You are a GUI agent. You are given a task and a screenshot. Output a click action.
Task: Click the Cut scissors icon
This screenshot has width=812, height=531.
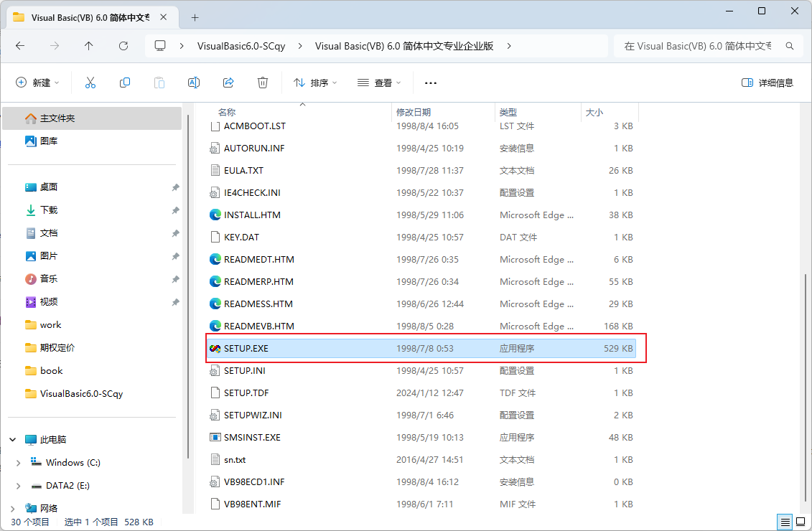tap(90, 83)
